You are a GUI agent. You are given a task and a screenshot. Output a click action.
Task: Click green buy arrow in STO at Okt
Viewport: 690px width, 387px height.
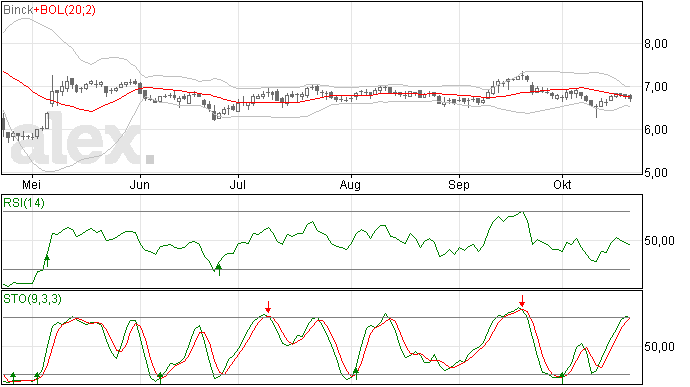click(x=562, y=377)
